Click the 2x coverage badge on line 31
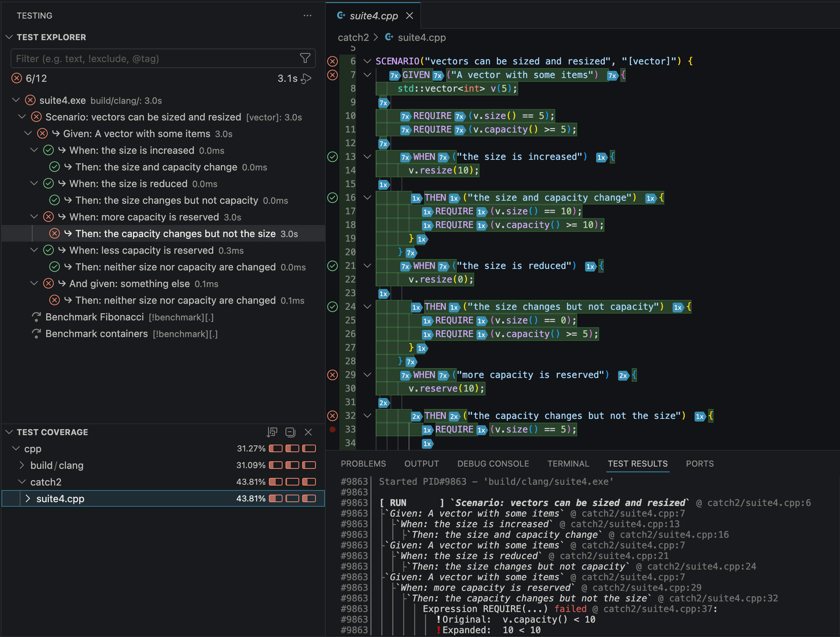This screenshot has width=840, height=637. (x=384, y=403)
